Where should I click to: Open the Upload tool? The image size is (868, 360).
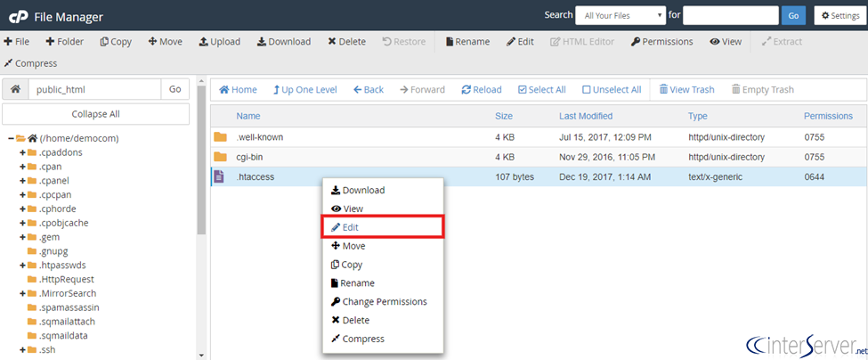click(x=220, y=42)
